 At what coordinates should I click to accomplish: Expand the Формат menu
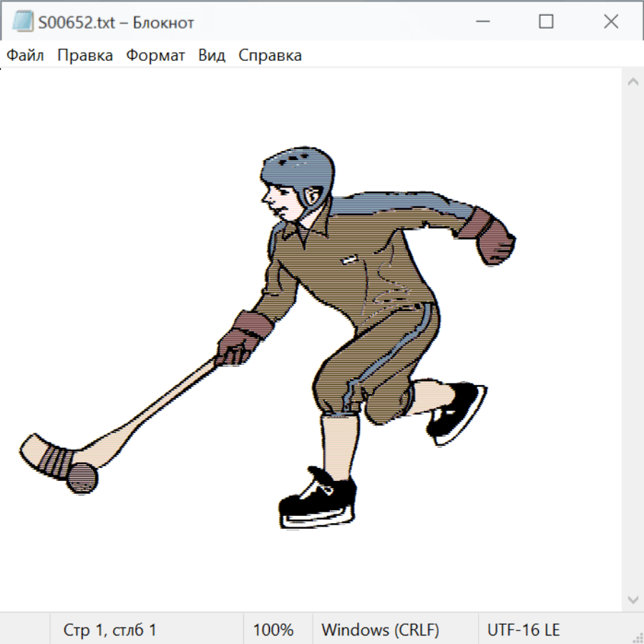point(155,56)
